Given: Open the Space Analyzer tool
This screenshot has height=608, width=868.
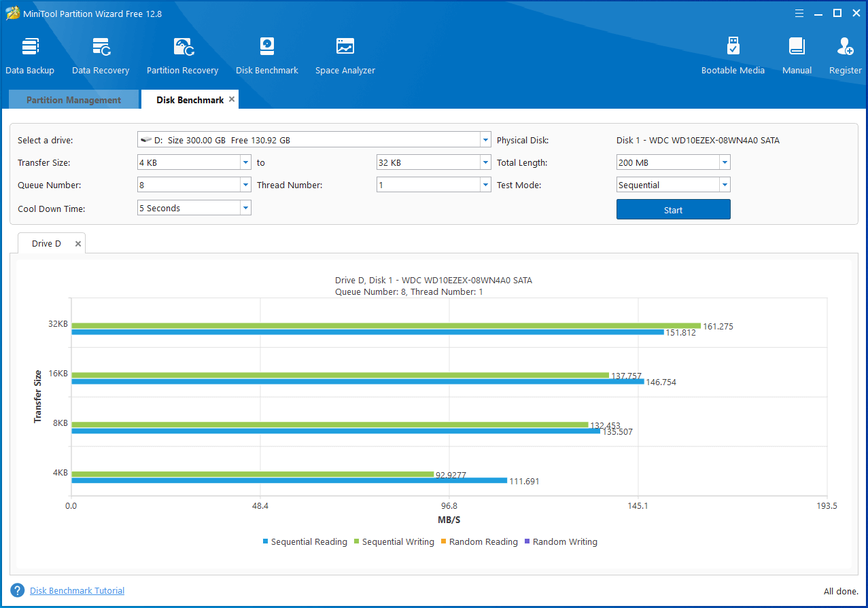Looking at the screenshot, I should pos(345,56).
